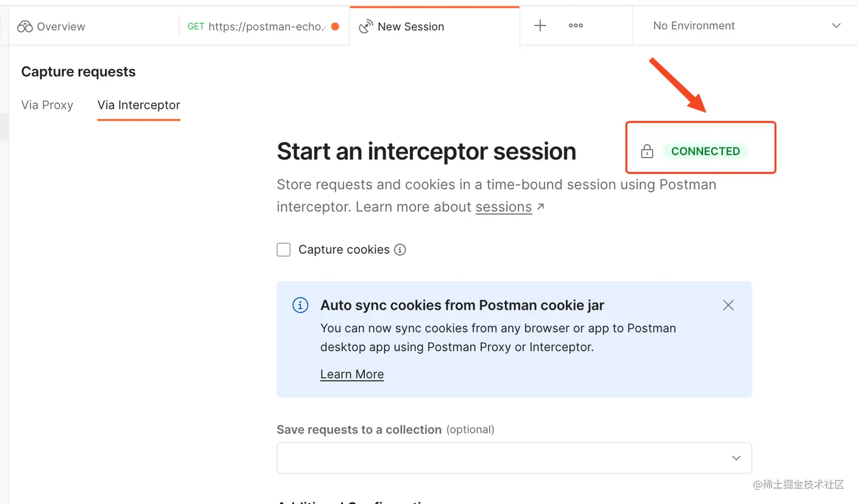Switch to the Via Proxy tab
The width and height of the screenshot is (858, 504).
[x=47, y=105]
